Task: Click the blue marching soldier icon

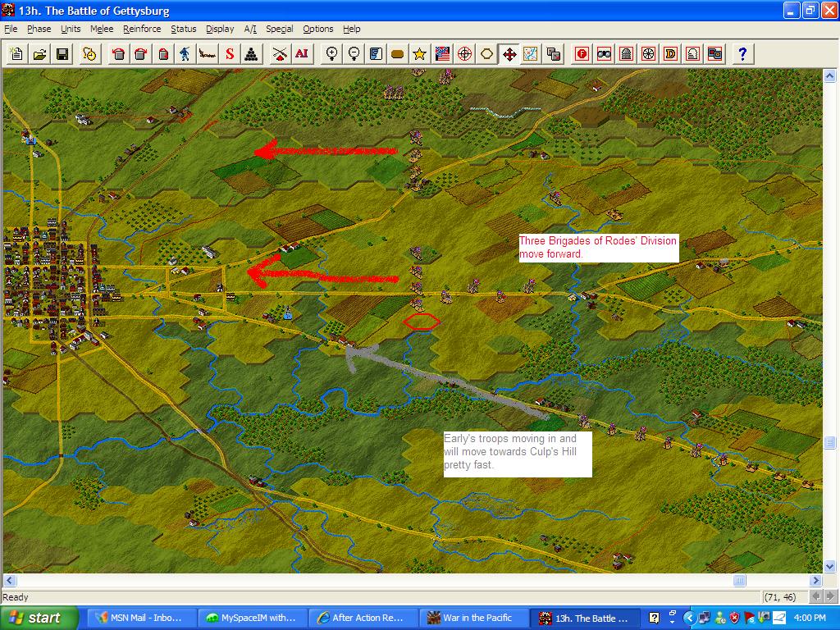Action: (185, 53)
